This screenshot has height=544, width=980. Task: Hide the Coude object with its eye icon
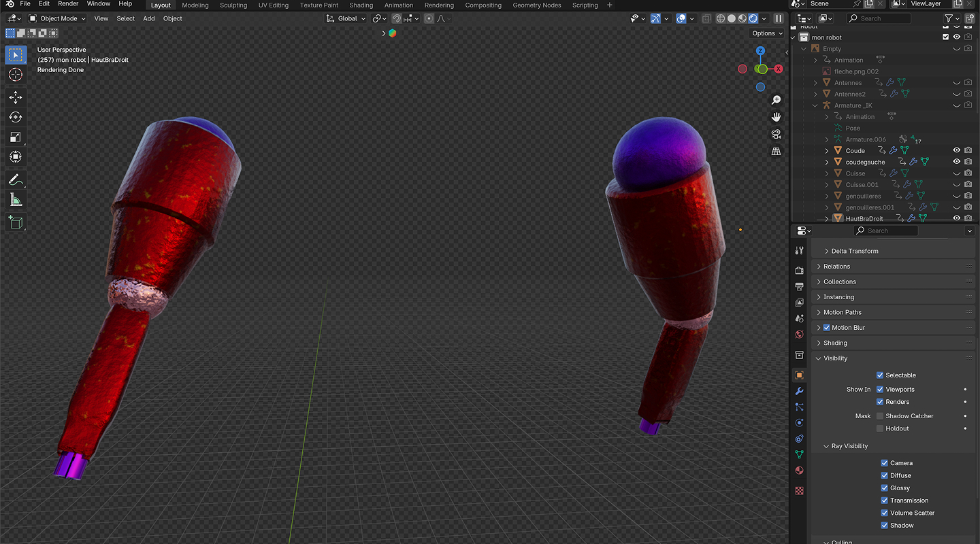click(956, 150)
